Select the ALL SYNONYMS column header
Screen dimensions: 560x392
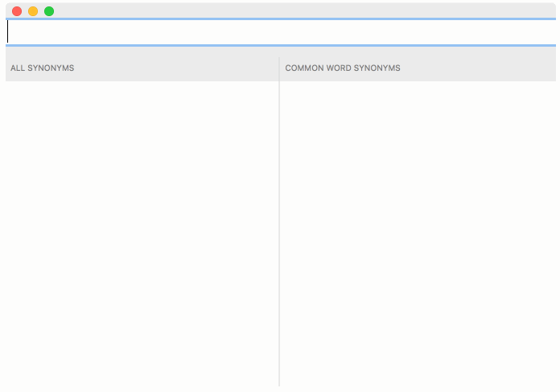[x=42, y=68]
